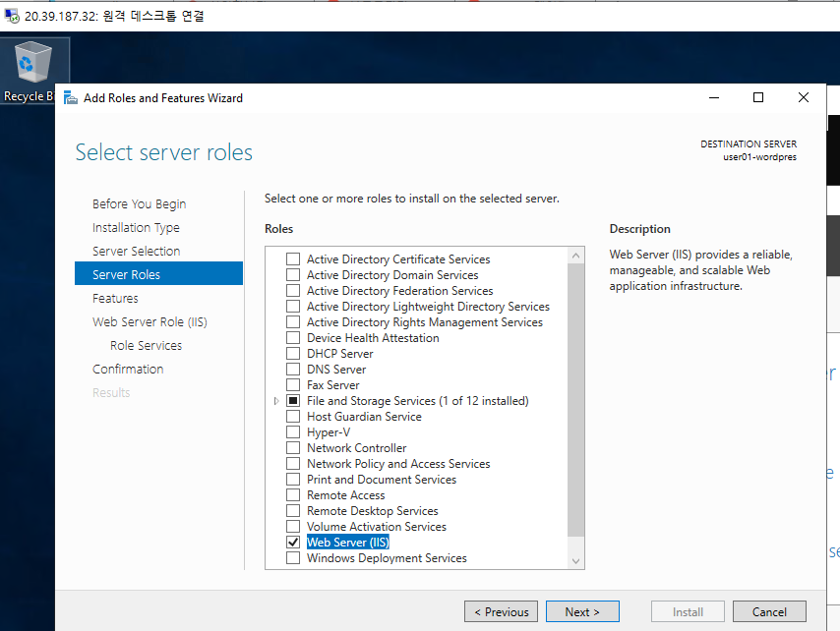Check Network Policy and Access Services
840x631 pixels.
point(293,464)
